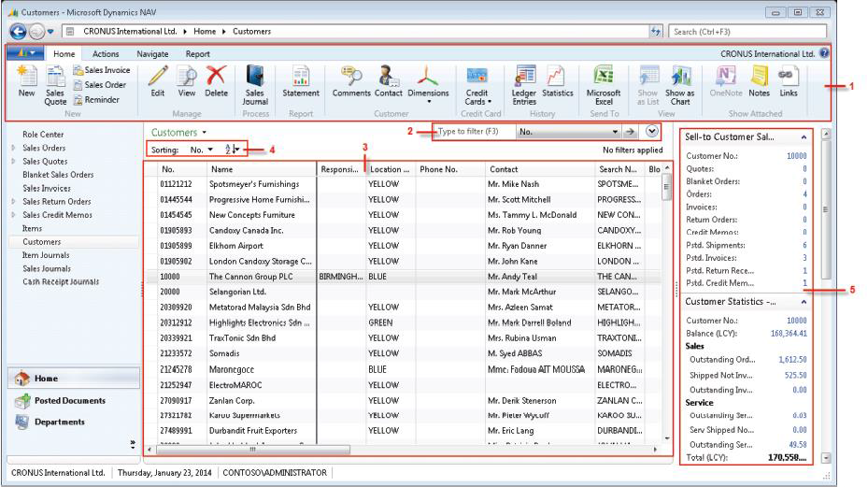Click the OneNote ribbon icon
Viewport: 868px width, 487px height.
[x=726, y=81]
